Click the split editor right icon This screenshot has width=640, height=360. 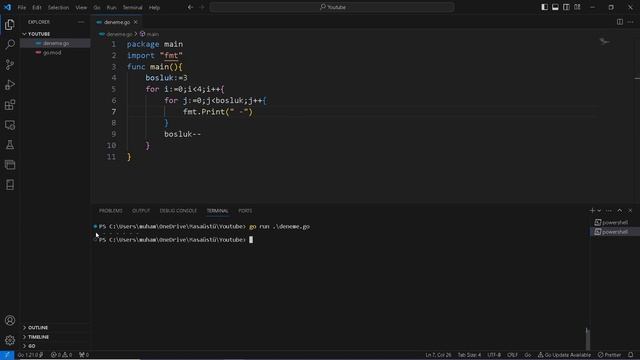620,22
